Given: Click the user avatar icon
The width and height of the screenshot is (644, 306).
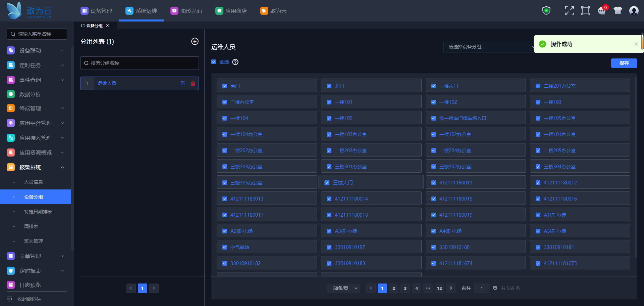Looking at the screenshot, I should coord(634,11).
